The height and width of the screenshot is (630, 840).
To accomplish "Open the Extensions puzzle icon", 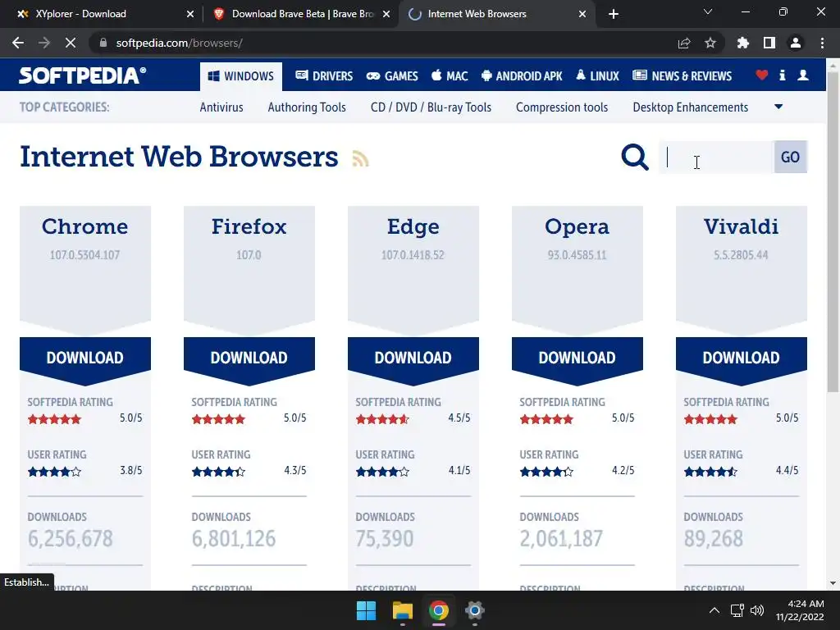I will (743, 43).
